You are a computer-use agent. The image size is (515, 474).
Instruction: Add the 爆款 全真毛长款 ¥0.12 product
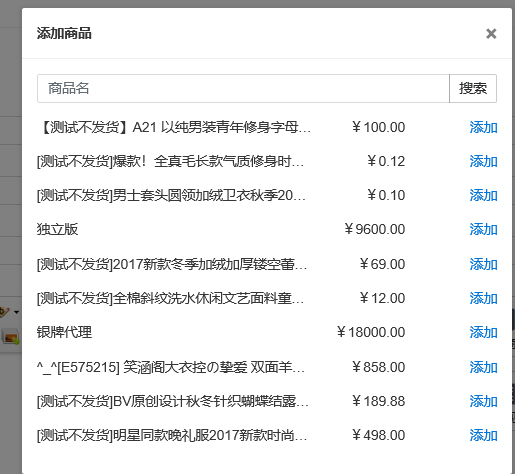483,161
